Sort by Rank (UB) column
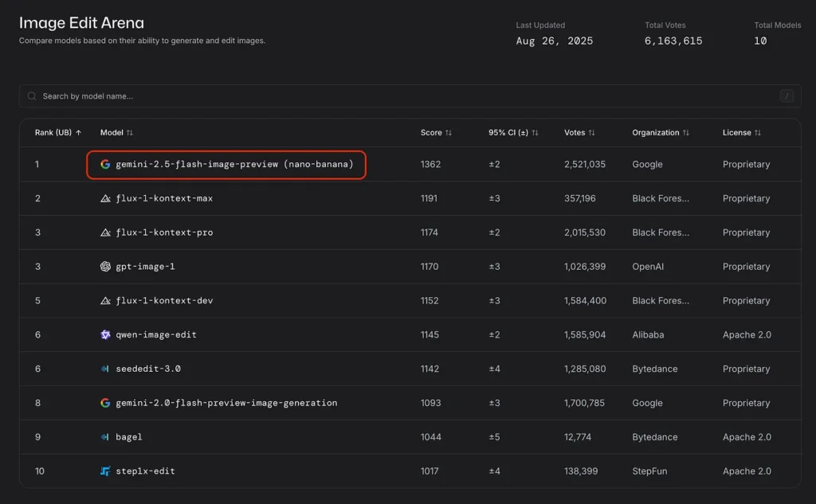This screenshot has height=504, width=816. [57, 133]
